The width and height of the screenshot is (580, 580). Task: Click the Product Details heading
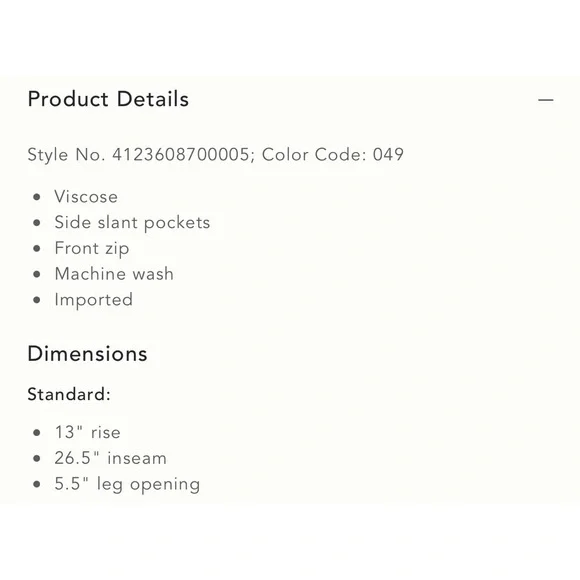pos(108,99)
